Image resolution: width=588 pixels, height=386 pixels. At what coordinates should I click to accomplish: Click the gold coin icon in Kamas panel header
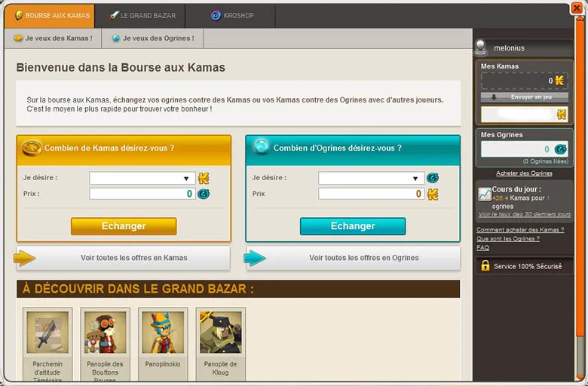click(32, 148)
